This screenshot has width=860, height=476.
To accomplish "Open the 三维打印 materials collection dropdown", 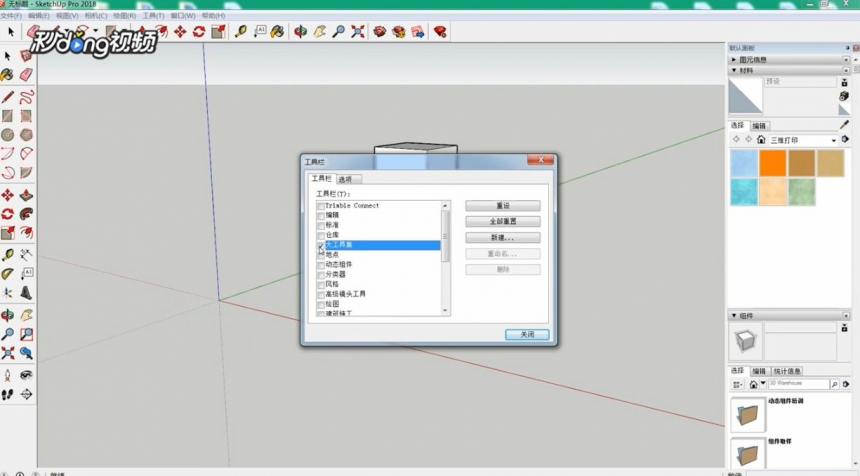I will (x=834, y=140).
